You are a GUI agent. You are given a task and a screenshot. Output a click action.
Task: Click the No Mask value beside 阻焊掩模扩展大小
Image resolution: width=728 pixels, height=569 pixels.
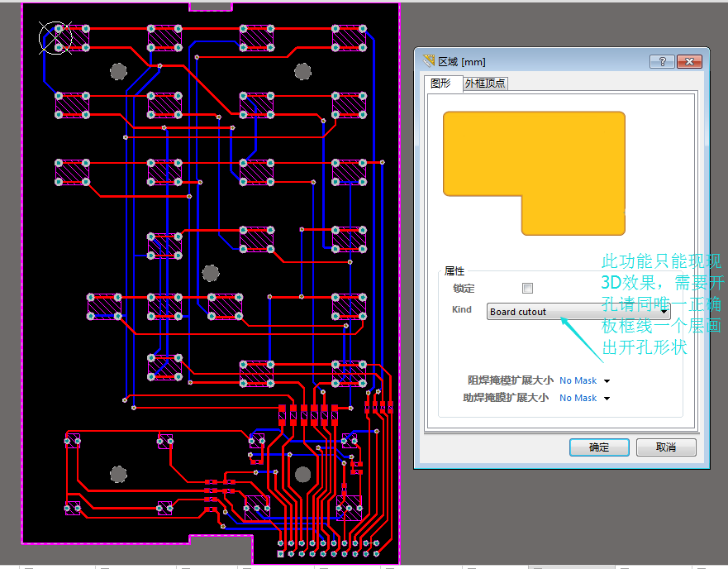click(x=578, y=380)
